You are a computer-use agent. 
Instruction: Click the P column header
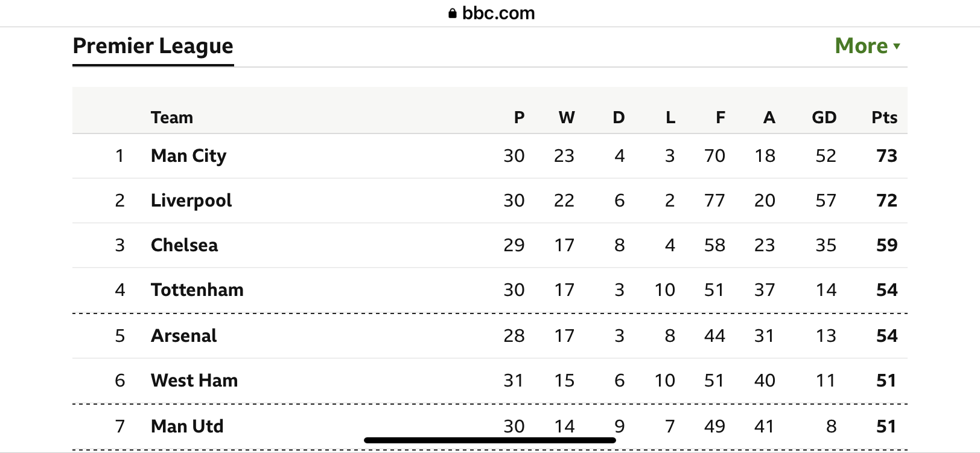pyautogui.click(x=519, y=117)
